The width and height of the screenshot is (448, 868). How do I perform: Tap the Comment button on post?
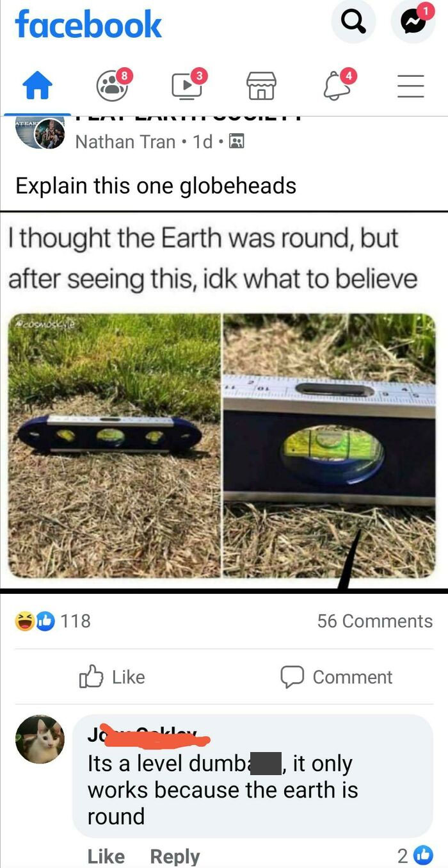337,677
